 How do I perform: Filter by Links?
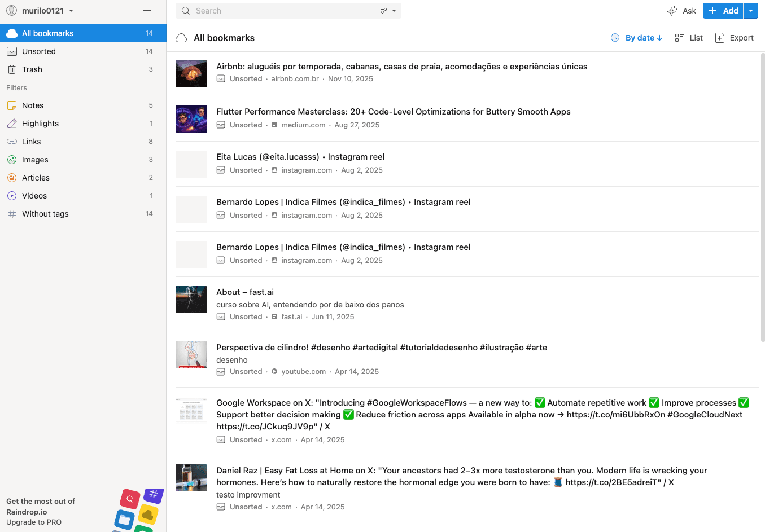(x=83, y=142)
